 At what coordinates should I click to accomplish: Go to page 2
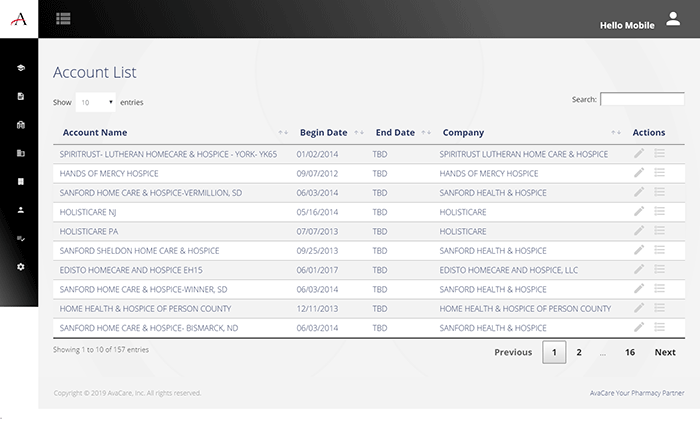pos(579,352)
